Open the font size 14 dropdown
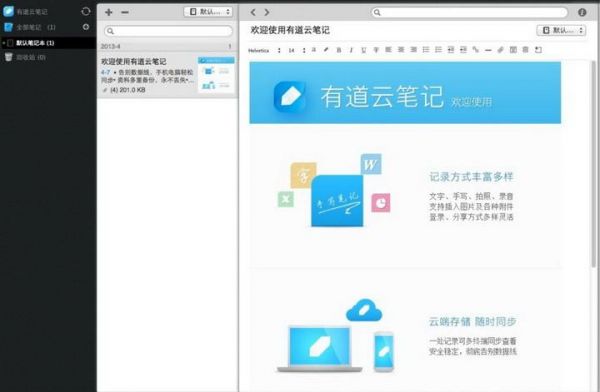Image resolution: width=600 pixels, height=392 pixels. click(297, 50)
